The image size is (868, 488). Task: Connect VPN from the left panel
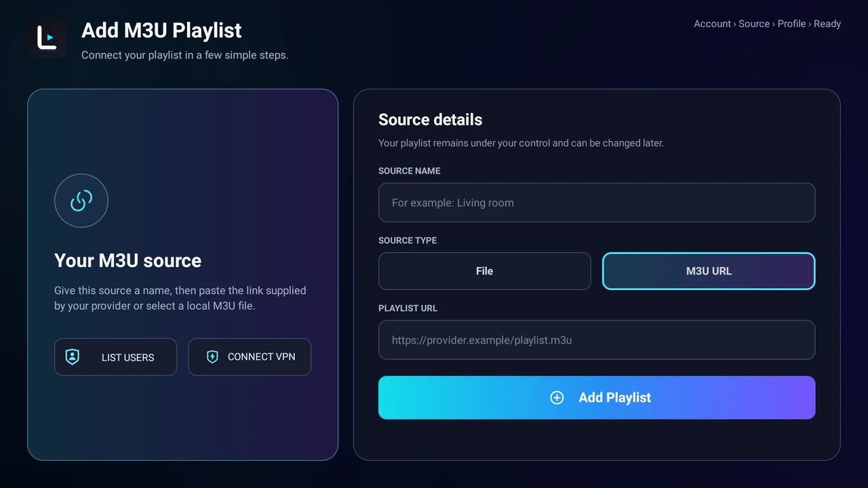pos(250,357)
